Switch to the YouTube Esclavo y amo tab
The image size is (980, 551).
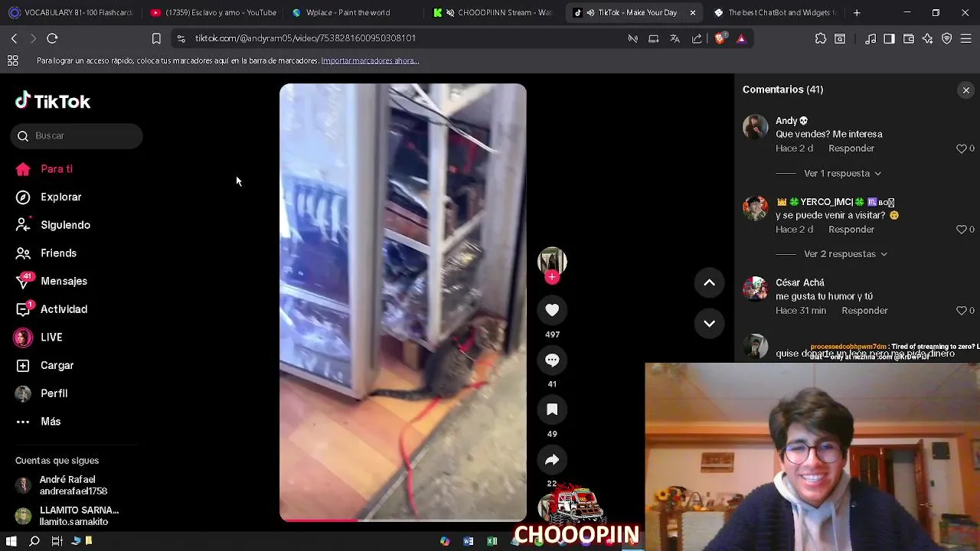[213, 12]
